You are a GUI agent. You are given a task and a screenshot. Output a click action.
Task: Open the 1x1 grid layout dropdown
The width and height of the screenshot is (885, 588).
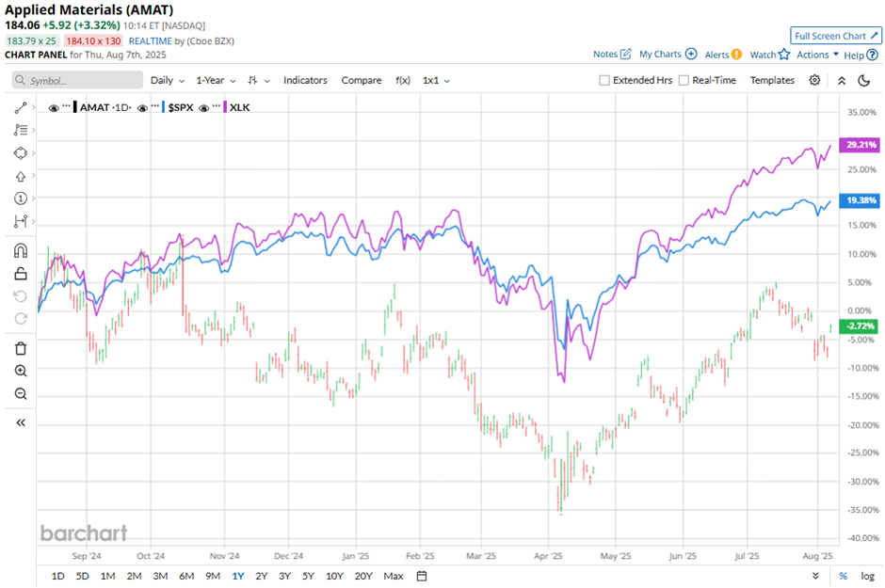436,81
